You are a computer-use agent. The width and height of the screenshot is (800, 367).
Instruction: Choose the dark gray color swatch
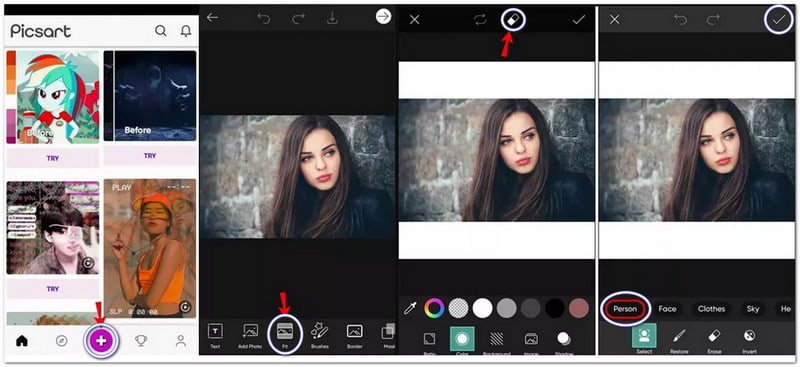pos(531,308)
